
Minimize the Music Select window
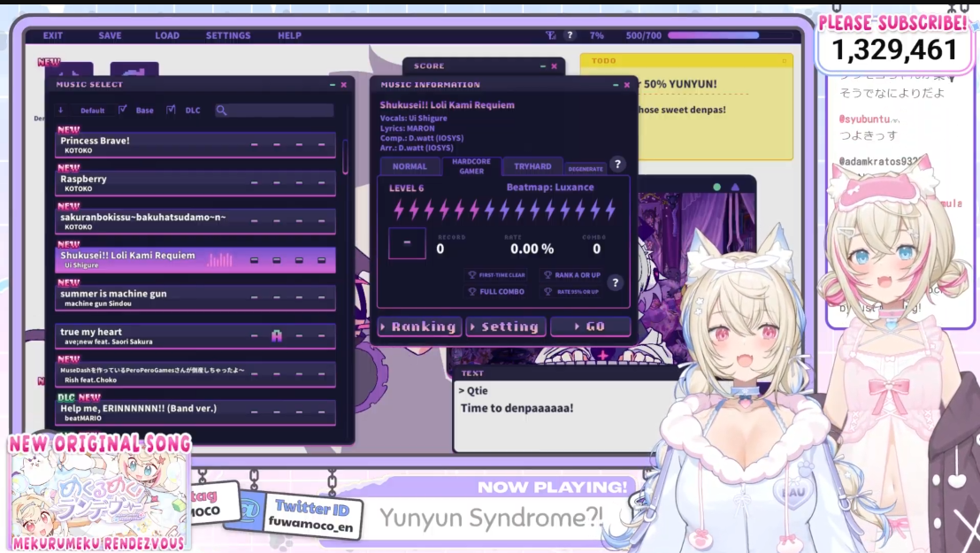point(333,84)
